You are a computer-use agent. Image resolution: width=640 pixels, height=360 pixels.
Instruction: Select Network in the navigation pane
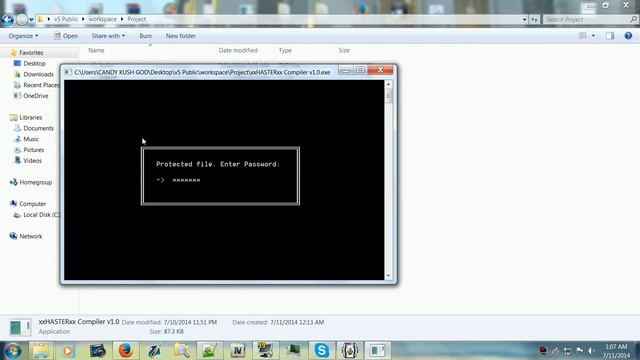[26, 236]
